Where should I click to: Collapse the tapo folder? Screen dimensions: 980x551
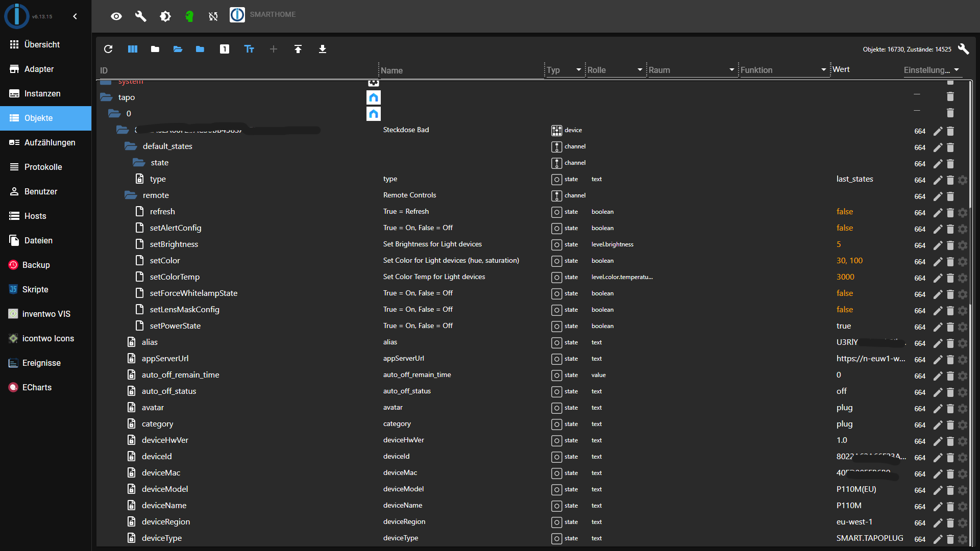[106, 97]
